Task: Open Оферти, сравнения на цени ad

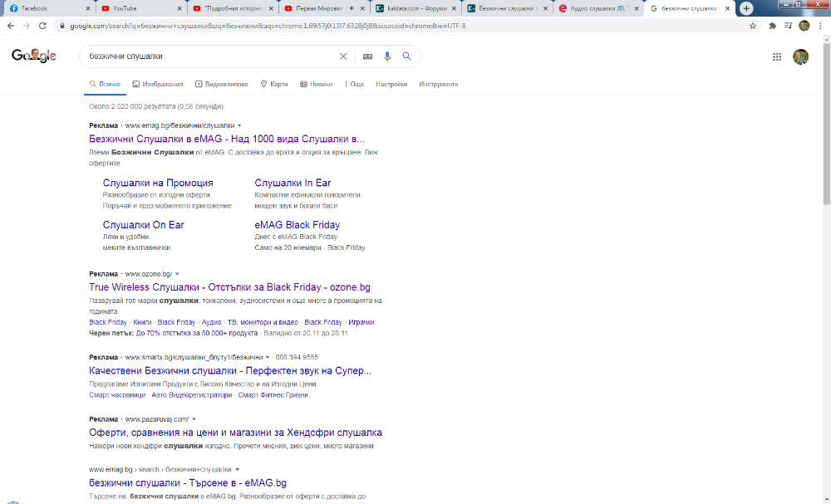Action: [235, 433]
